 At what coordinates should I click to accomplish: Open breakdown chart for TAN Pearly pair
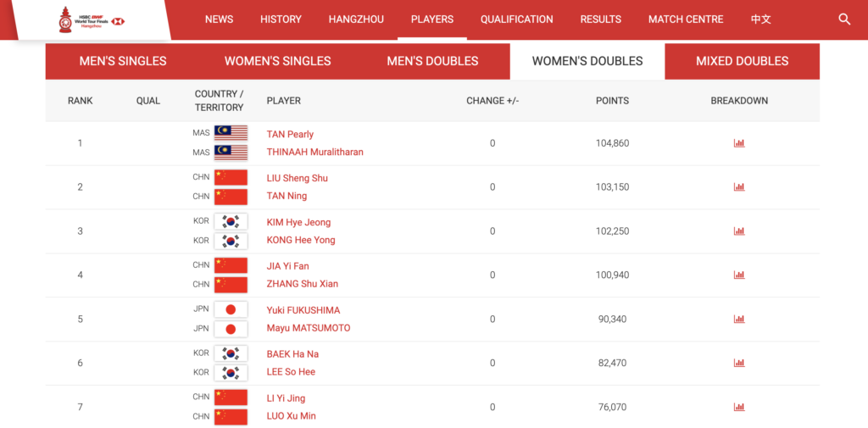(739, 143)
